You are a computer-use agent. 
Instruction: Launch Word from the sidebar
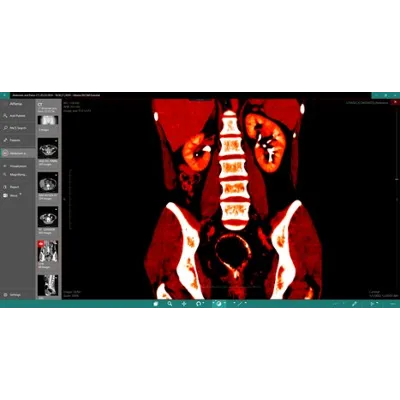(17, 196)
